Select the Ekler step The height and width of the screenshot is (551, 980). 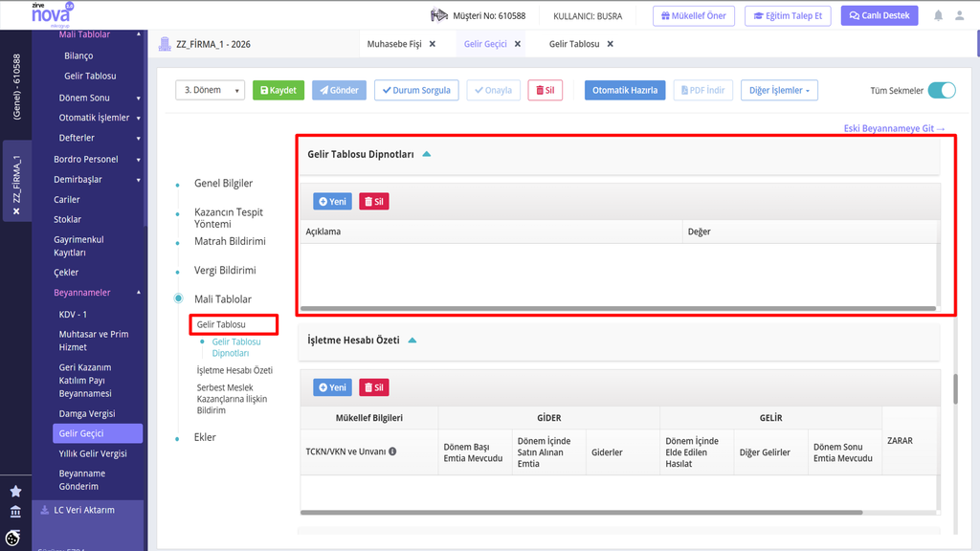[205, 436]
